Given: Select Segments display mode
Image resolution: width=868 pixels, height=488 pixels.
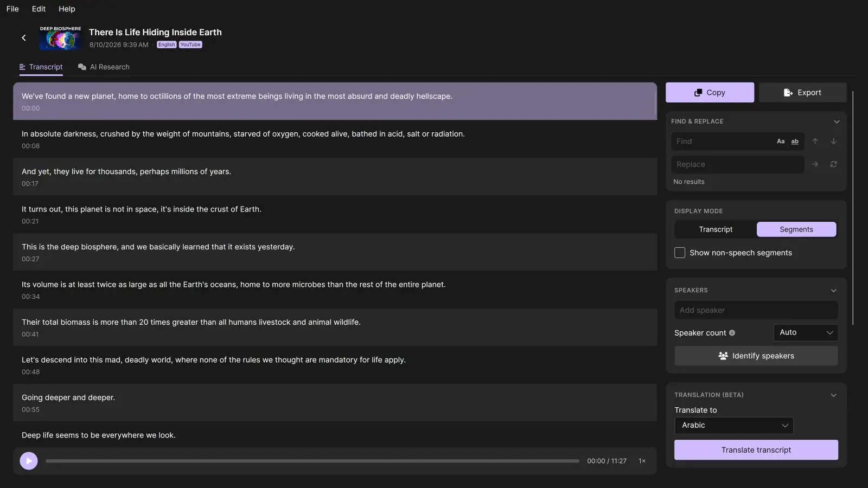Looking at the screenshot, I should tap(796, 229).
